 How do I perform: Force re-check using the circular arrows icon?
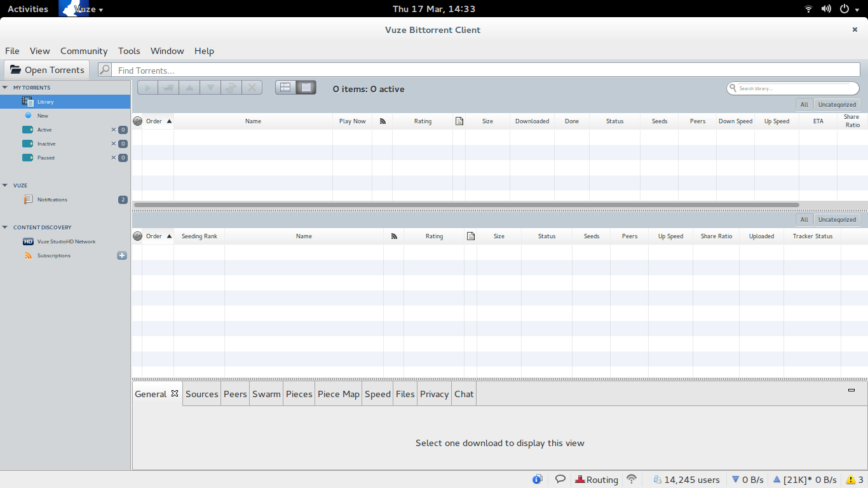(231, 87)
